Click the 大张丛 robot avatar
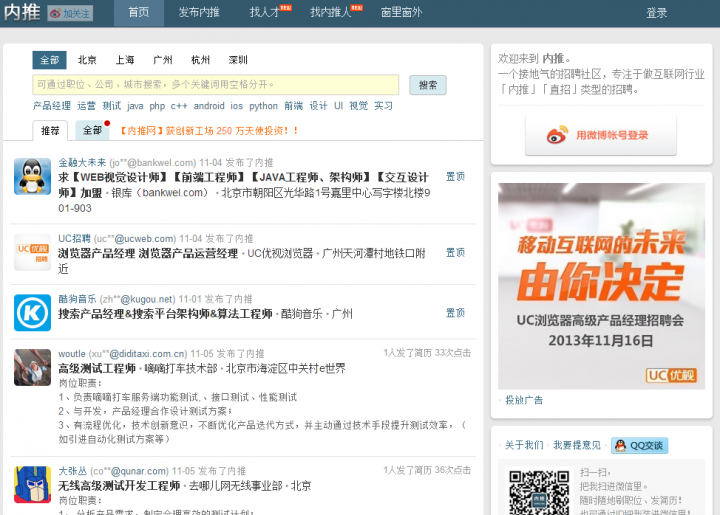This screenshot has height=515, width=720. click(32, 485)
